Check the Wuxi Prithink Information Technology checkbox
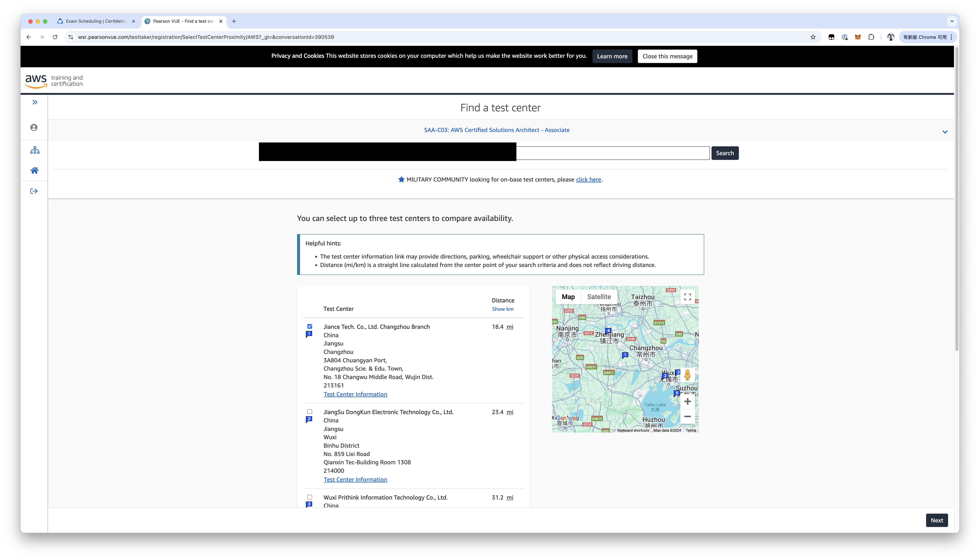The height and width of the screenshot is (560, 980). point(310,497)
